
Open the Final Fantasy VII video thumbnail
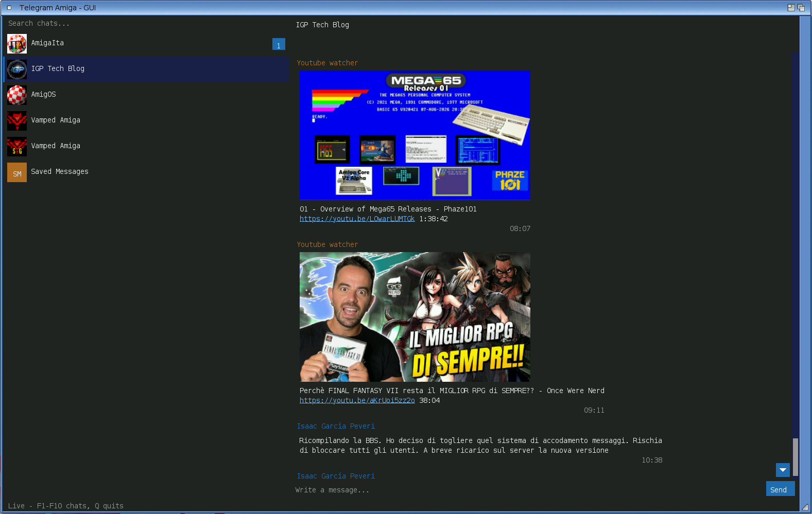point(414,317)
